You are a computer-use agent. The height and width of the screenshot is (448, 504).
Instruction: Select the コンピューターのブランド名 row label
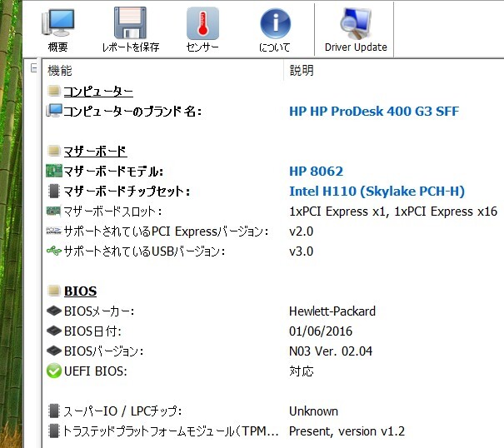(132, 112)
